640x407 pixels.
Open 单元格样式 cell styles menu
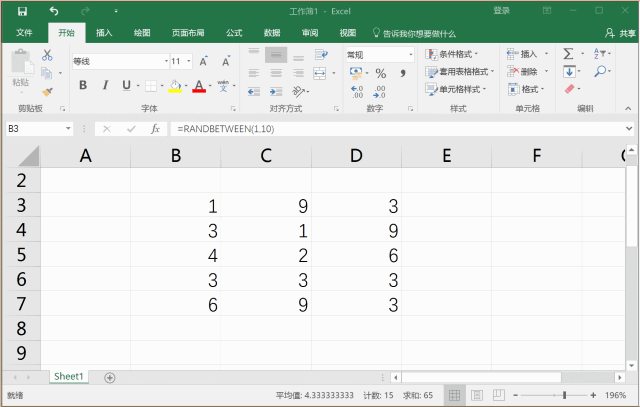(456, 89)
